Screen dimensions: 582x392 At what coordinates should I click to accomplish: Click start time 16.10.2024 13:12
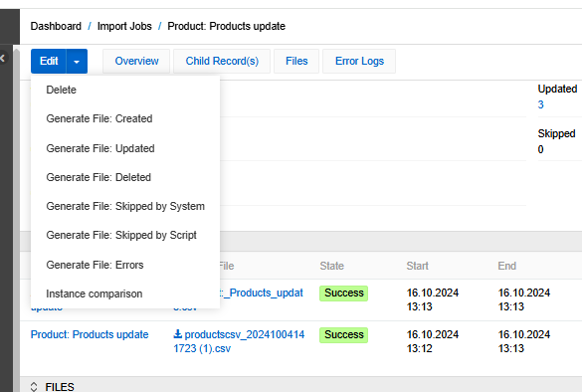[x=433, y=341]
